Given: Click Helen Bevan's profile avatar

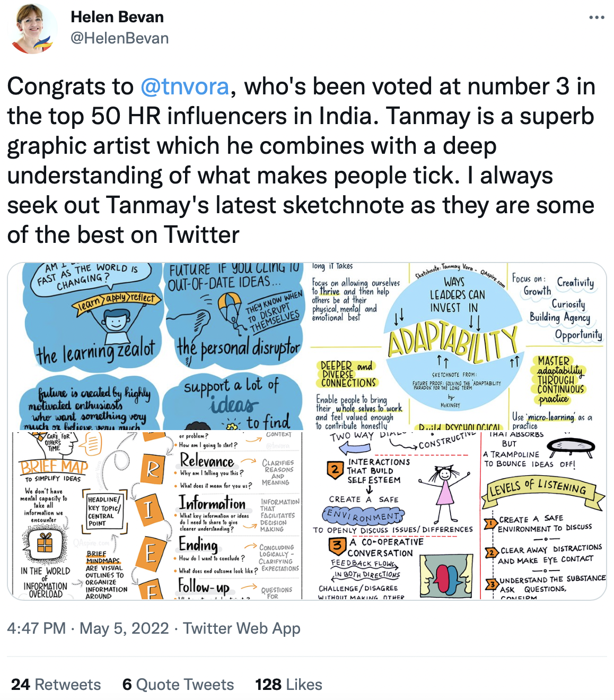Looking at the screenshot, I should (33, 28).
